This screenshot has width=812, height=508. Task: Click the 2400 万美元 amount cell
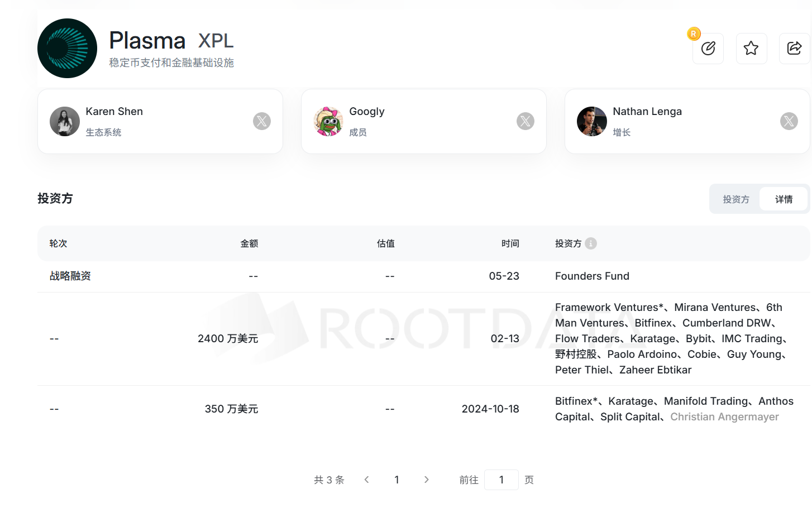(x=228, y=338)
